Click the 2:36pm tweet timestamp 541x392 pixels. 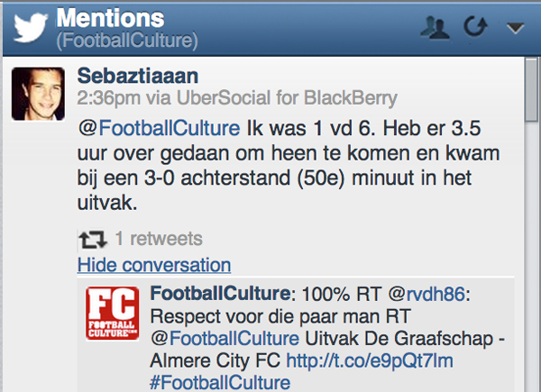click(104, 96)
